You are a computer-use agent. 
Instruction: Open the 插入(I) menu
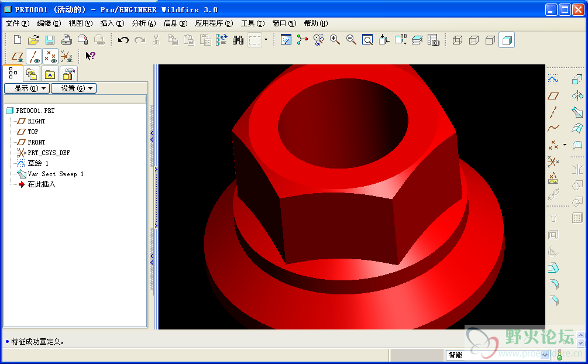(112, 23)
